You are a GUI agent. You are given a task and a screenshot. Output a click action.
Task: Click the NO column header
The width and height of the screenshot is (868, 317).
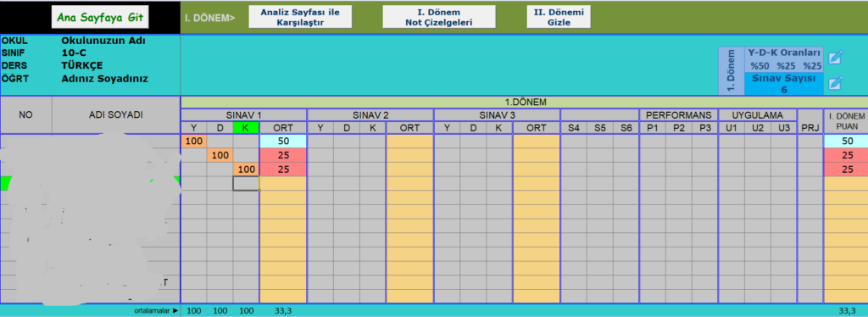(x=26, y=115)
